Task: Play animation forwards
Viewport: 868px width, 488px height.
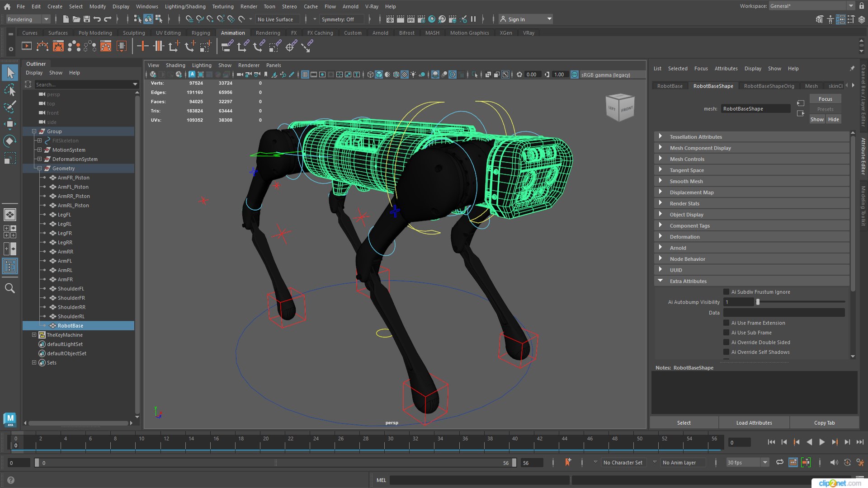Action: [x=822, y=442]
